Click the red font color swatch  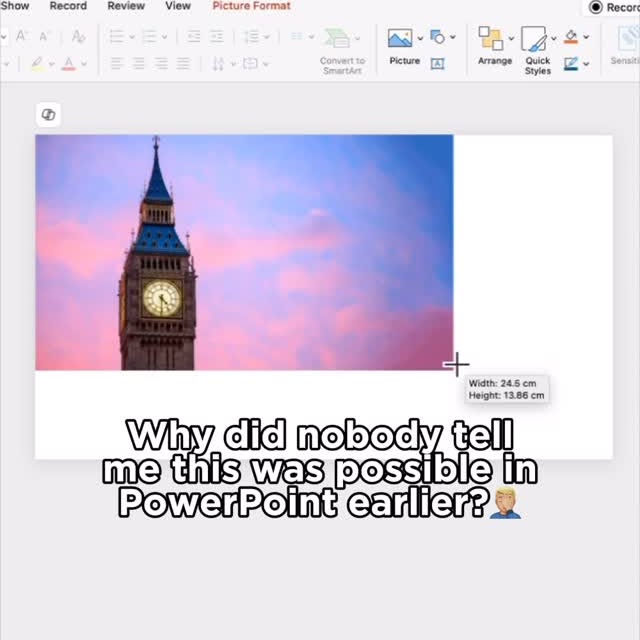coord(68,64)
